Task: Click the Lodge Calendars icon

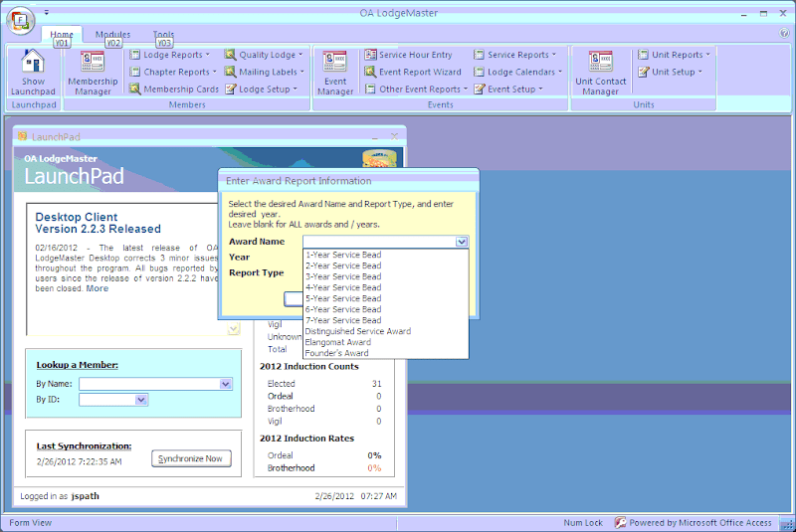Action: [x=479, y=72]
